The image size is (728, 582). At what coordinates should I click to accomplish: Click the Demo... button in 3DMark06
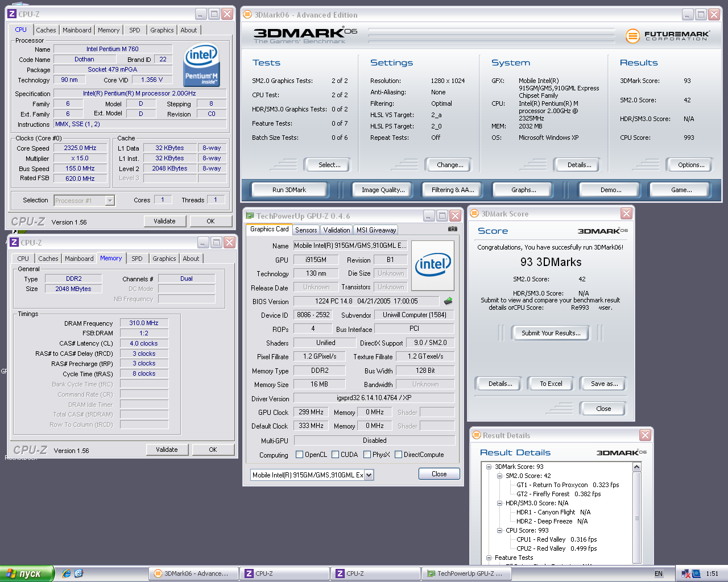click(611, 190)
